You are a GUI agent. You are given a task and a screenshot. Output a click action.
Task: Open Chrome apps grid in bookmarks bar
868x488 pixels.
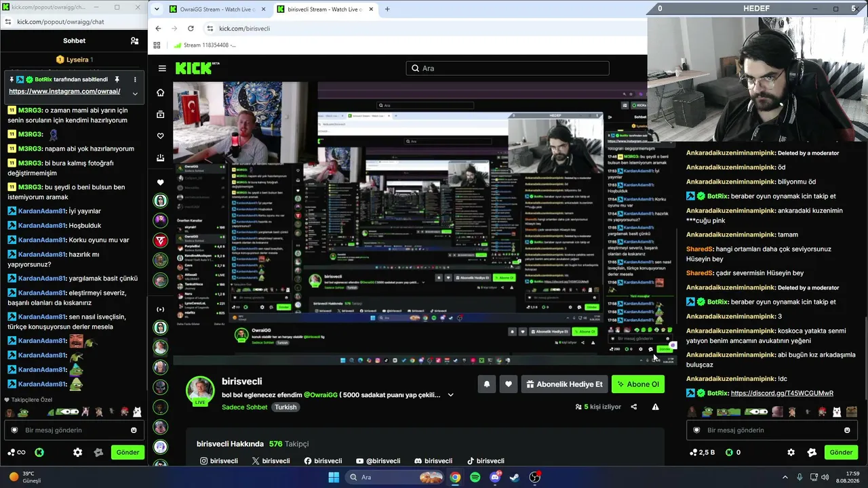click(x=157, y=45)
